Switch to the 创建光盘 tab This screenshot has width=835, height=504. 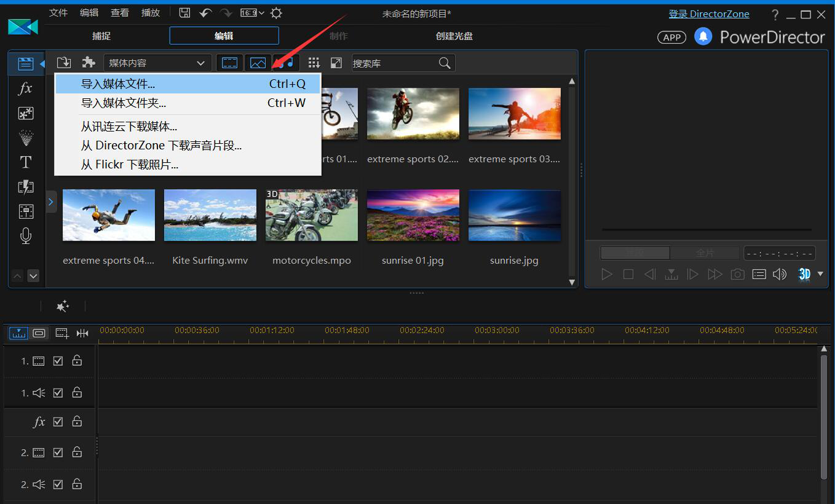click(454, 36)
